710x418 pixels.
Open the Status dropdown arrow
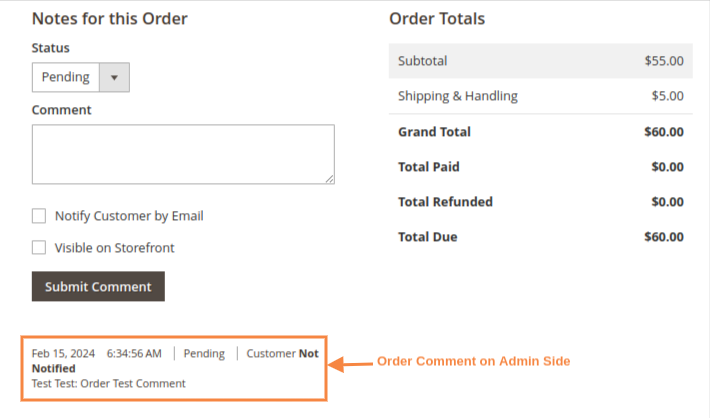click(114, 77)
